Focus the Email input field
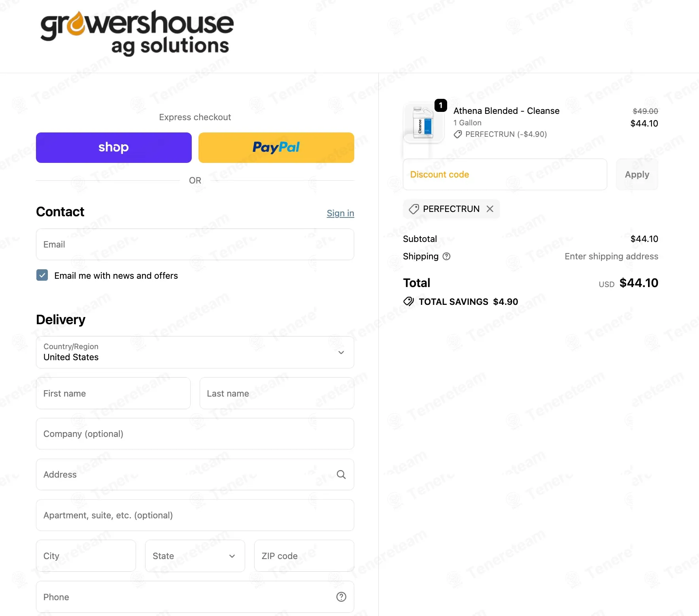699x616 pixels. (195, 244)
